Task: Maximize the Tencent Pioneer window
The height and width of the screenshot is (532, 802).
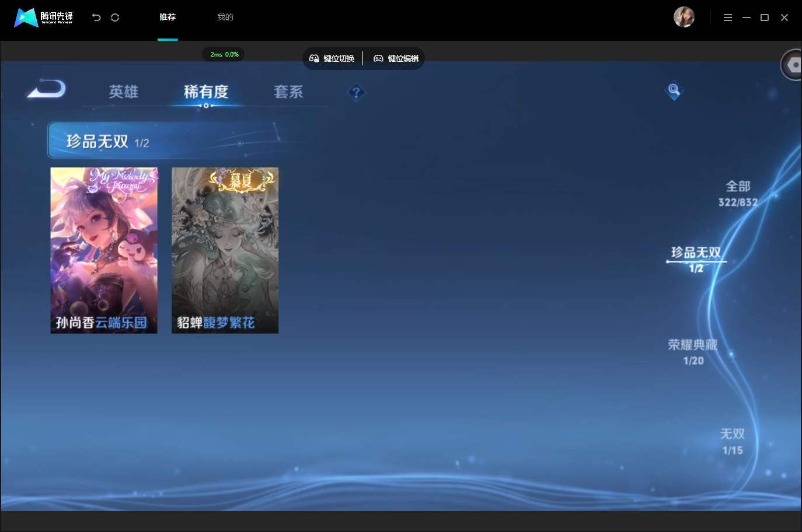Action: point(765,17)
